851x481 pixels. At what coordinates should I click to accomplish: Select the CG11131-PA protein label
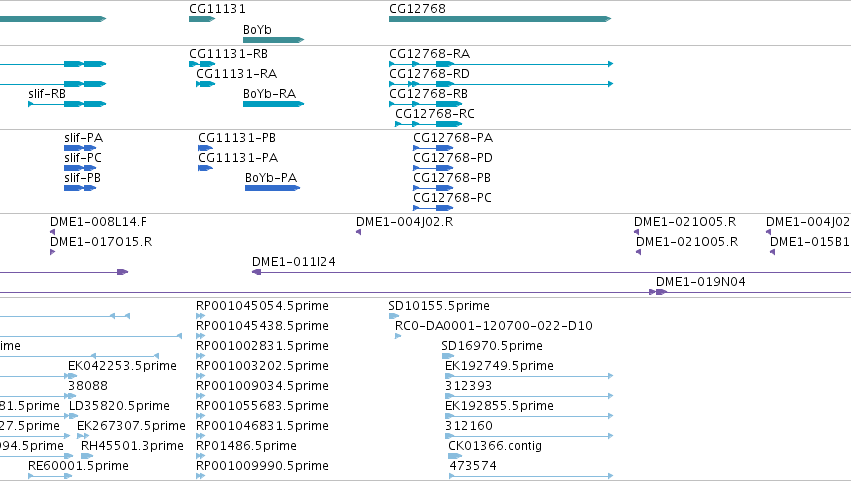coord(238,158)
